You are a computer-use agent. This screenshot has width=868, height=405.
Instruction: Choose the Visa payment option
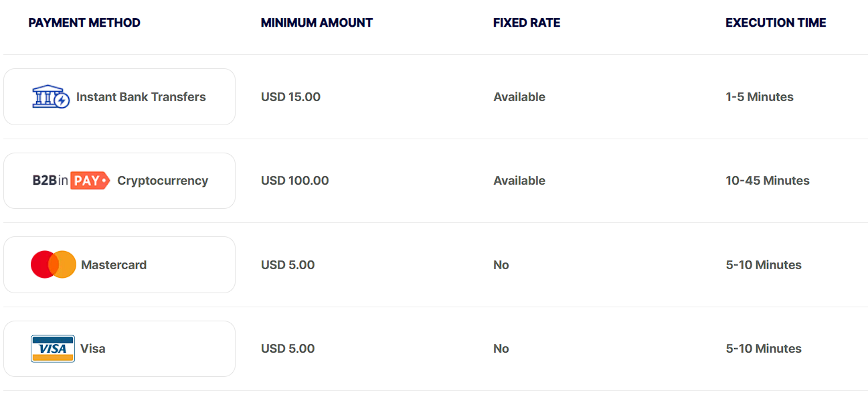[x=119, y=349]
